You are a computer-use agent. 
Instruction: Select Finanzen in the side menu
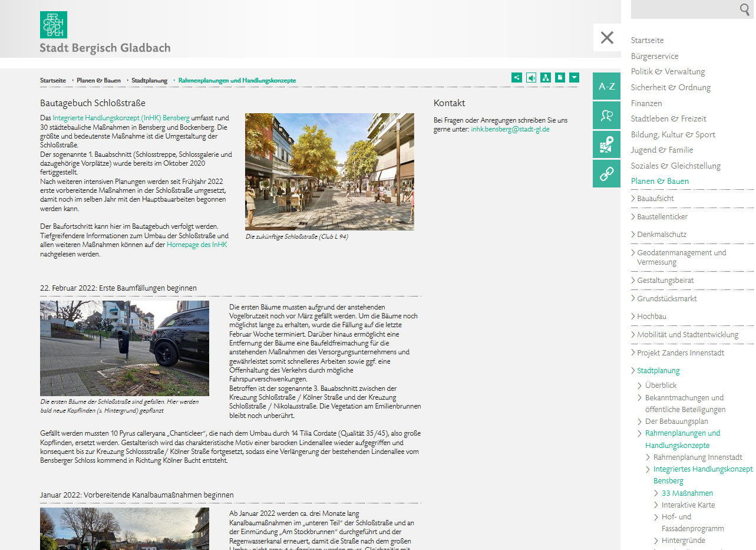pos(646,103)
